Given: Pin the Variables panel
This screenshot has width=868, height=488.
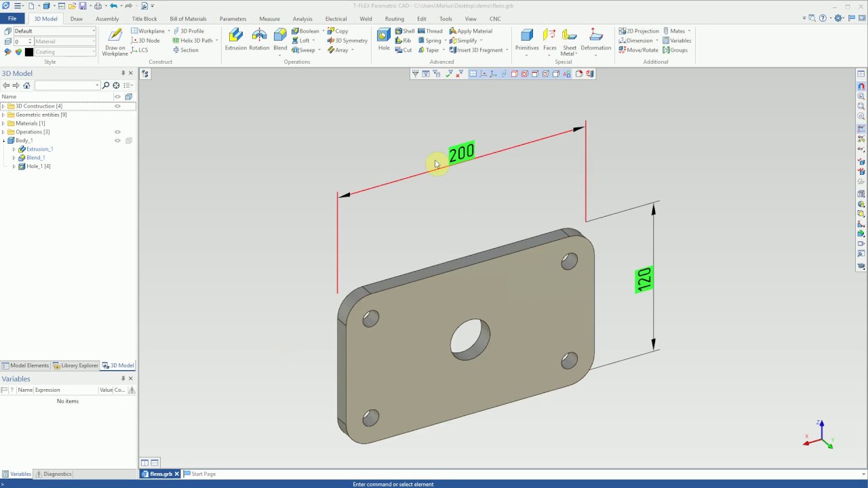Looking at the screenshot, I should coord(123,379).
